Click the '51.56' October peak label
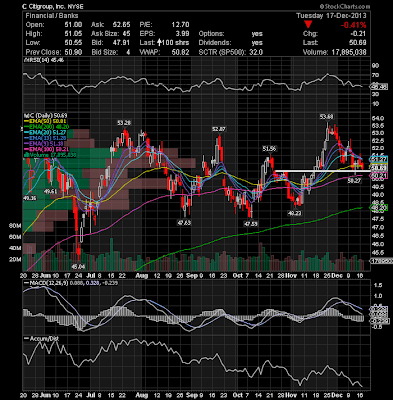393x400 pixels. point(269,149)
